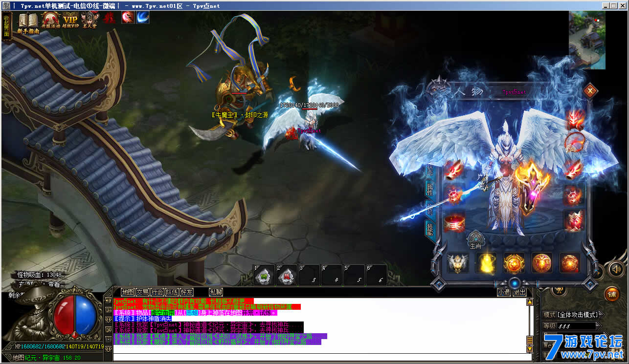Activate the blue crescent skill icon

pos(142,18)
